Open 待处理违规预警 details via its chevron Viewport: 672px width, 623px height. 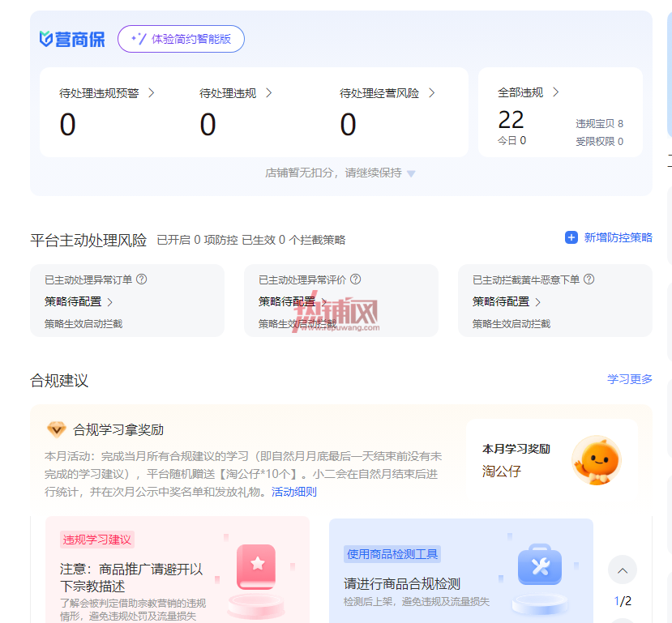point(152,93)
